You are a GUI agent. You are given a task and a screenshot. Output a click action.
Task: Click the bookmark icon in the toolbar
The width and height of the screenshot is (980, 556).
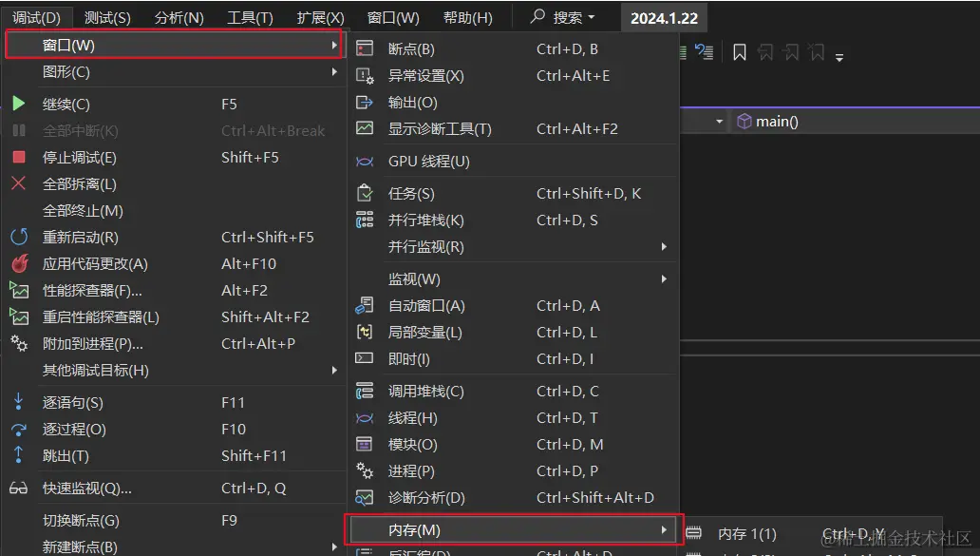click(740, 52)
